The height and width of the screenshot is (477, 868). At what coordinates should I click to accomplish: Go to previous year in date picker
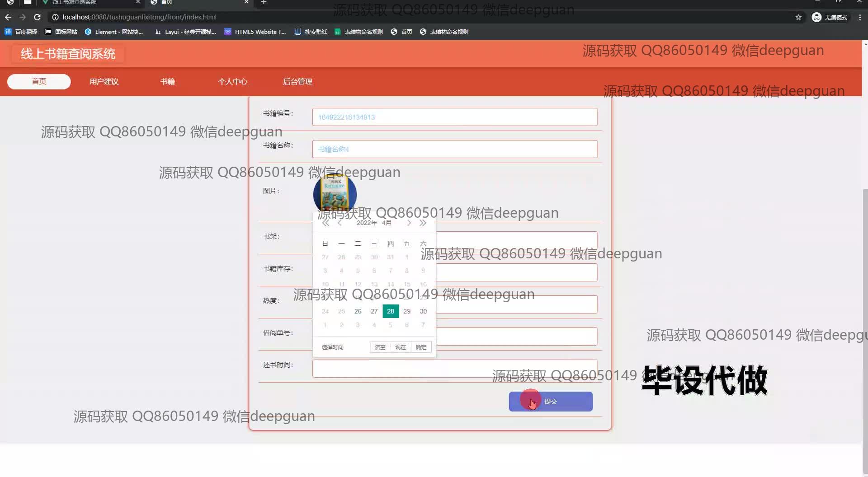pos(325,223)
